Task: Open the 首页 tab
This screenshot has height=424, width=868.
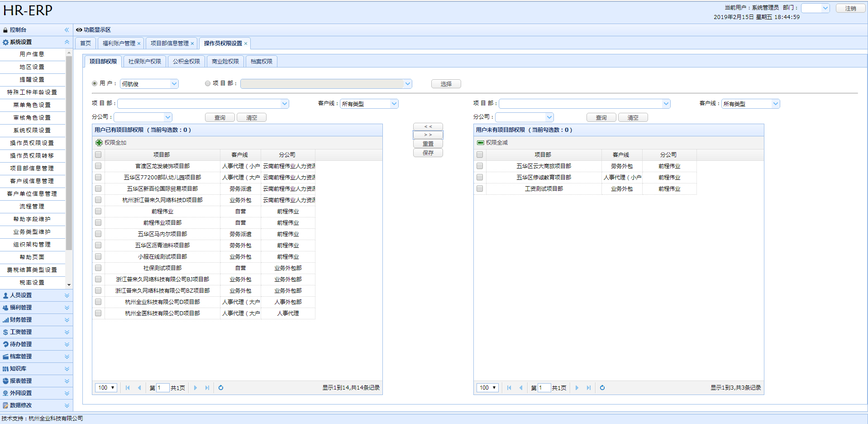Action: (86, 43)
